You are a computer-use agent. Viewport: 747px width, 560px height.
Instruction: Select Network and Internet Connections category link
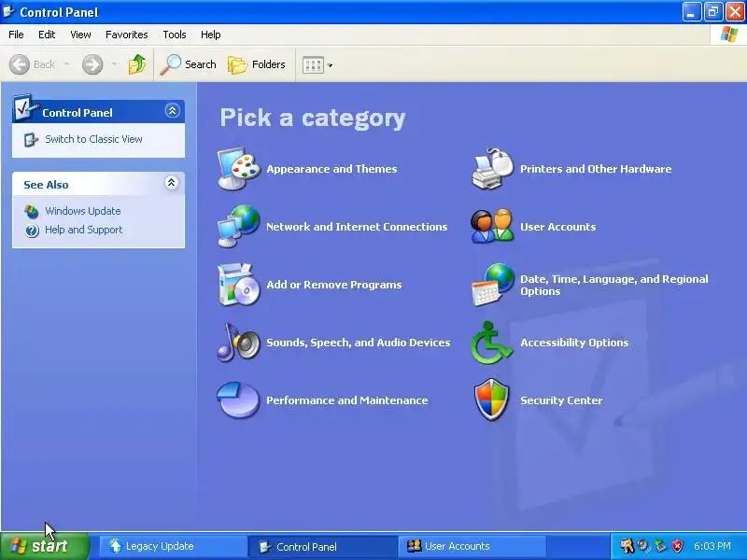coord(357,227)
